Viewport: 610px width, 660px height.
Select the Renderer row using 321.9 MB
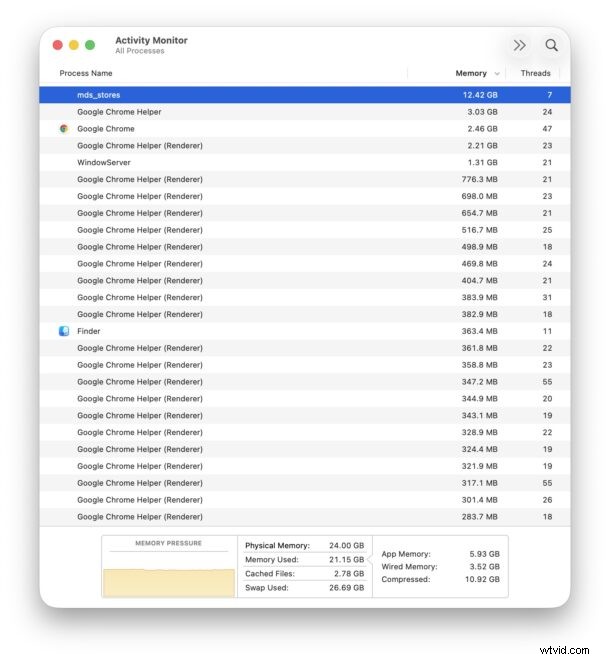click(305, 466)
